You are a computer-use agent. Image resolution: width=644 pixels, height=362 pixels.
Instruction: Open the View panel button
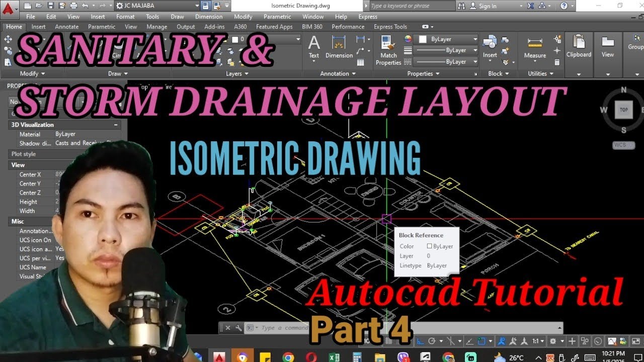click(x=608, y=54)
